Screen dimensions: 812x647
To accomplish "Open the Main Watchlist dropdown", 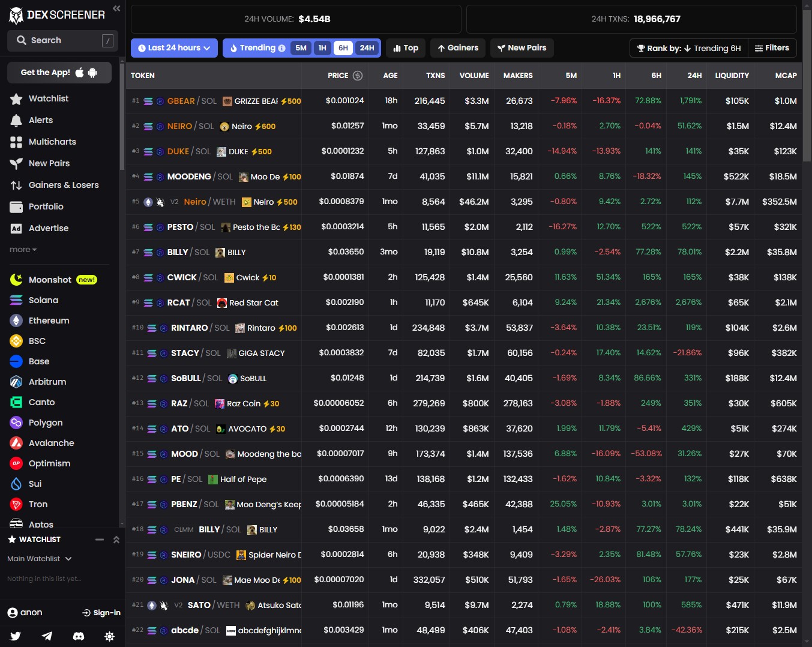I will [39, 558].
